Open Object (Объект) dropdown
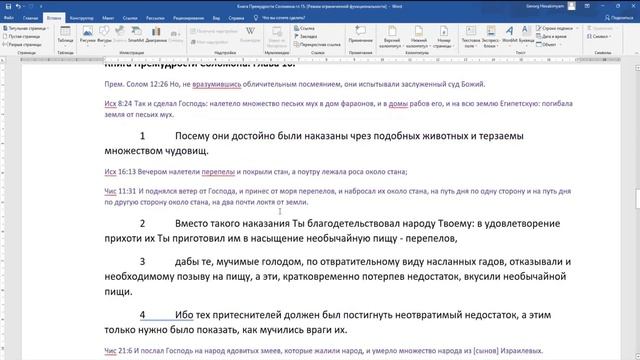640x360 pixels. point(548,44)
